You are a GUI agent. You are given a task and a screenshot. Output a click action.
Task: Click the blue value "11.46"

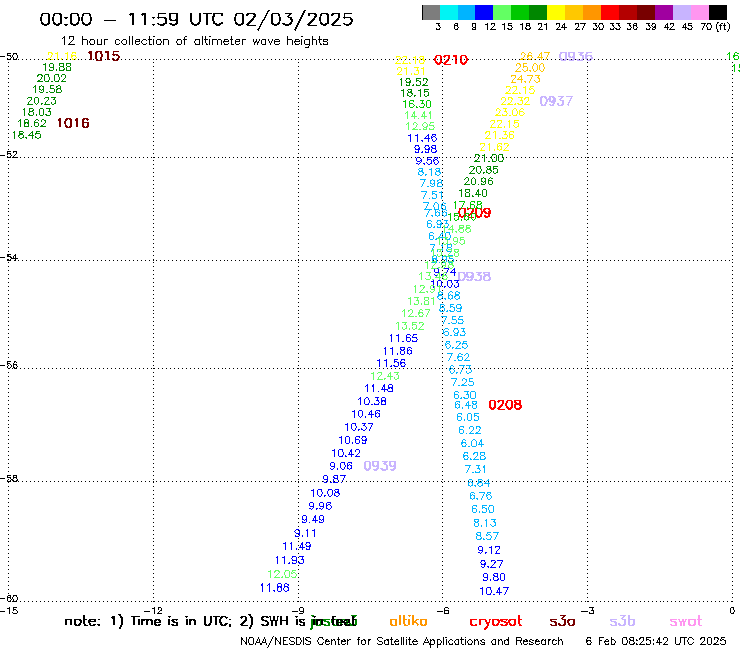tap(422, 138)
